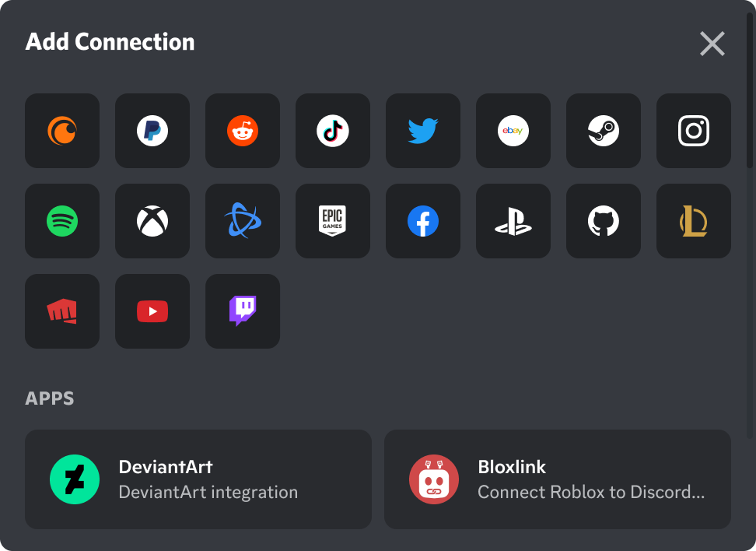Connect an Epic Games account
Image resolution: width=756 pixels, height=551 pixels.
pyautogui.click(x=333, y=221)
